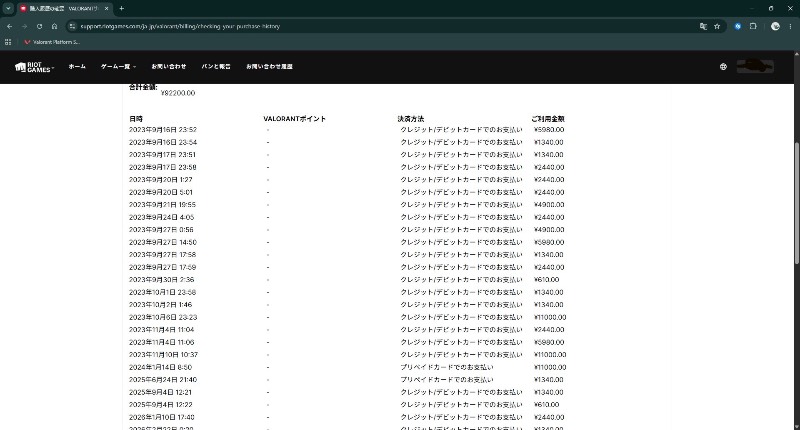View site information icon beside the URL
Screen dimensions: 800x430
point(72,26)
